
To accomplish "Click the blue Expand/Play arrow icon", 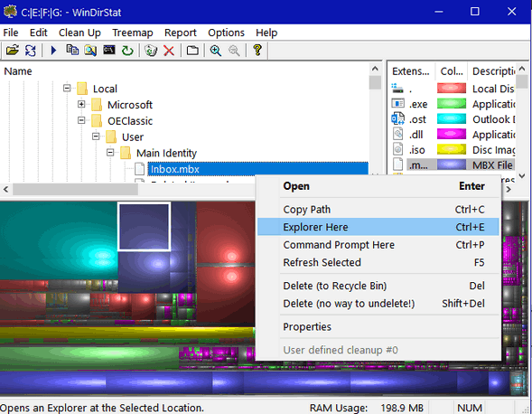I will 53,51.
